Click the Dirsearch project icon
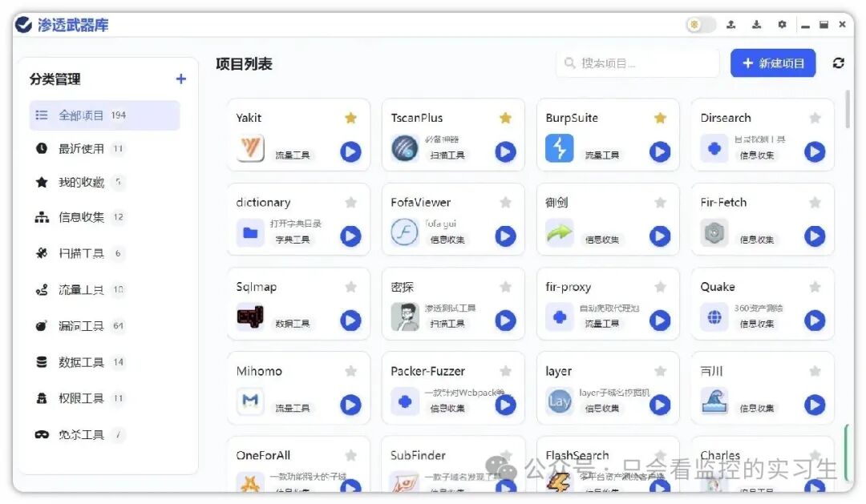866x504 pixels. pyautogui.click(x=714, y=148)
